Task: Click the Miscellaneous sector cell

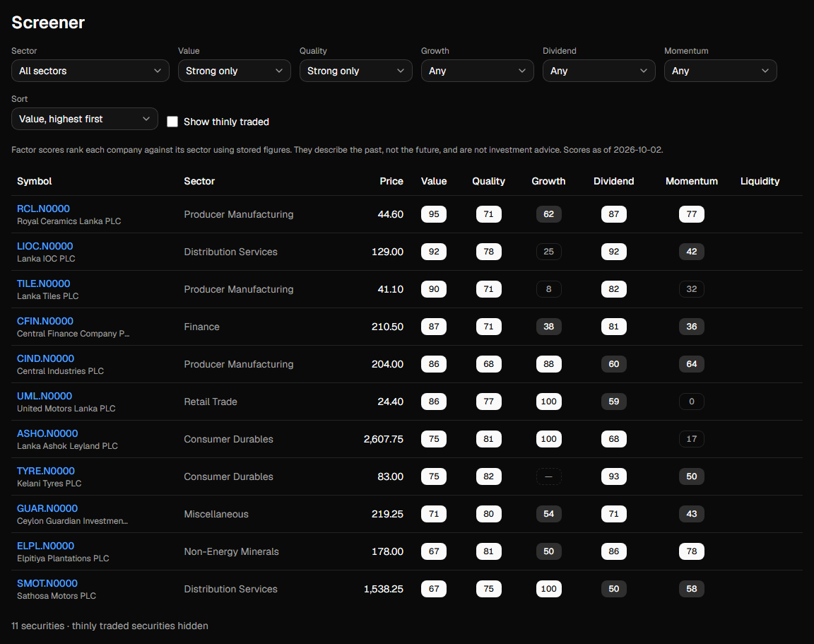Action: coord(216,514)
